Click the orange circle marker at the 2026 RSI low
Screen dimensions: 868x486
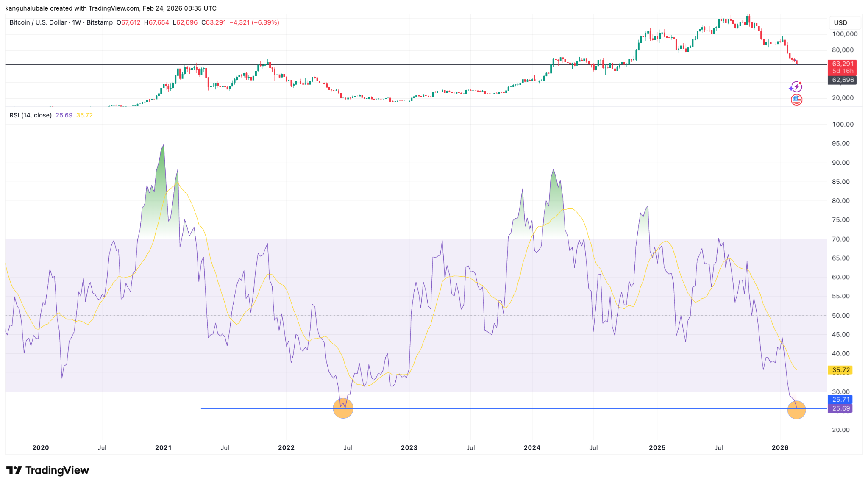(796, 410)
